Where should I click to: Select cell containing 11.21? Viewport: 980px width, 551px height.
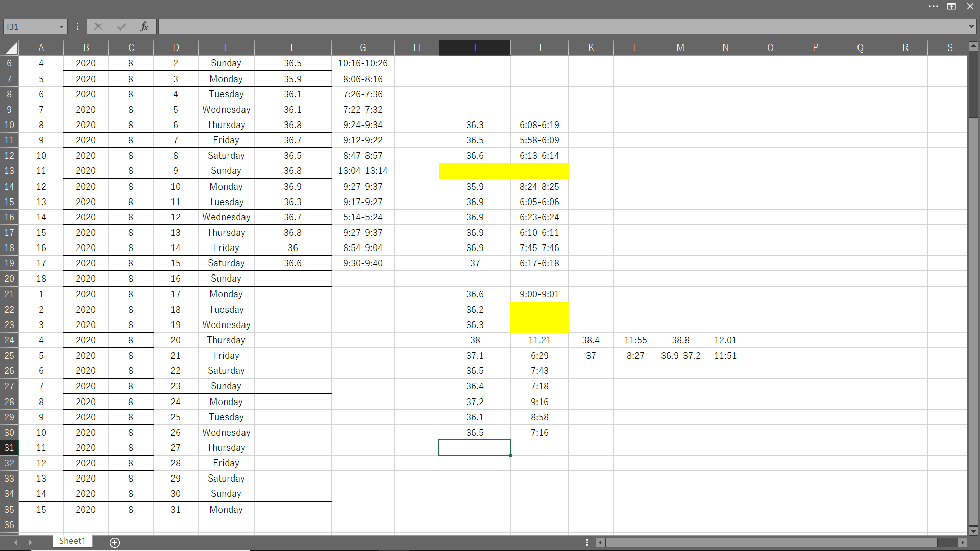point(540,340)
